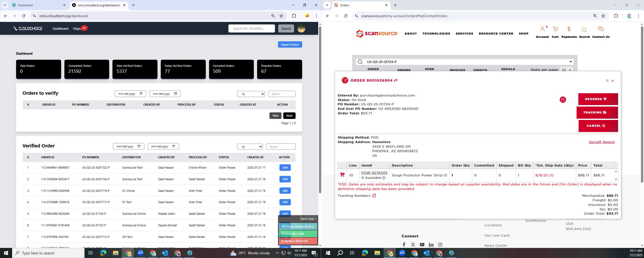644x258 pixels.
Task: Click Edit for PO US-Q3-25-AZ01719-P
Action: 285,191
